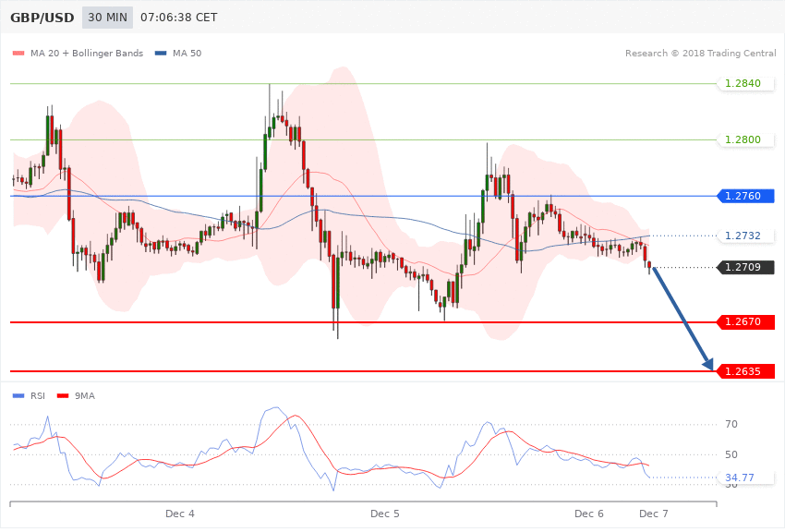Click the red 1.2670 support price tag

click(746, 321)
